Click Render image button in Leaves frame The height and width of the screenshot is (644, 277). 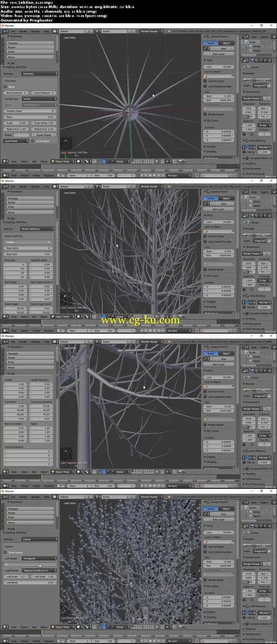click(x=248, y=546)
